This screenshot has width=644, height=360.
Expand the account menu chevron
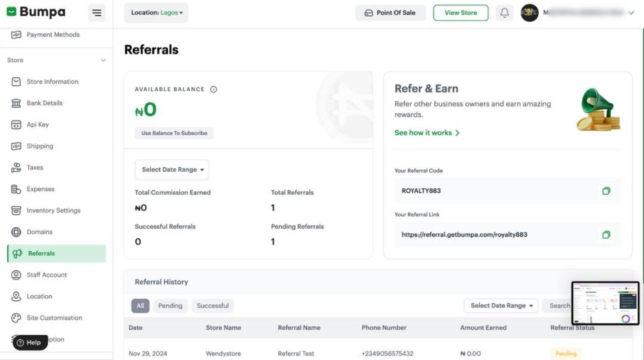point(631,13)
